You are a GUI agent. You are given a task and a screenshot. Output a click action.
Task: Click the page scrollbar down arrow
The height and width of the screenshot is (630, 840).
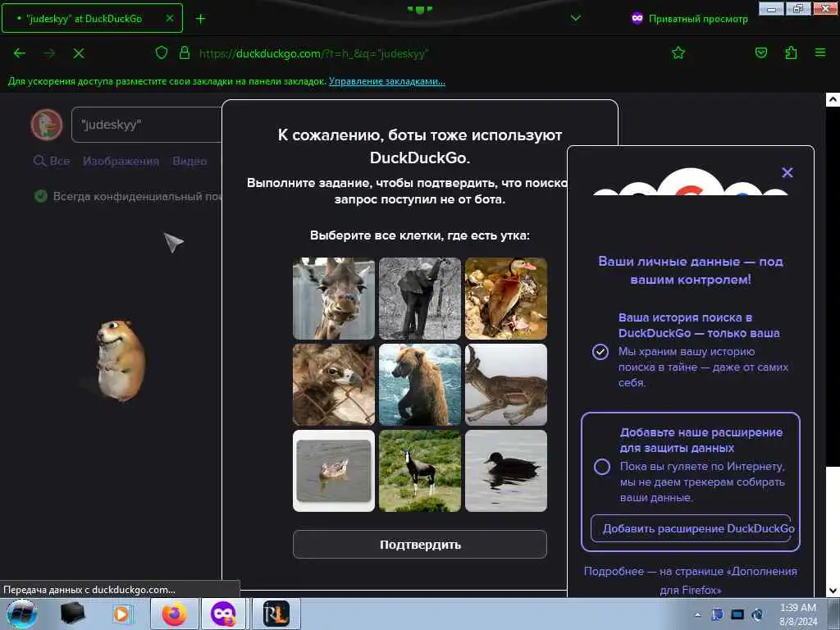pos(833,591)
